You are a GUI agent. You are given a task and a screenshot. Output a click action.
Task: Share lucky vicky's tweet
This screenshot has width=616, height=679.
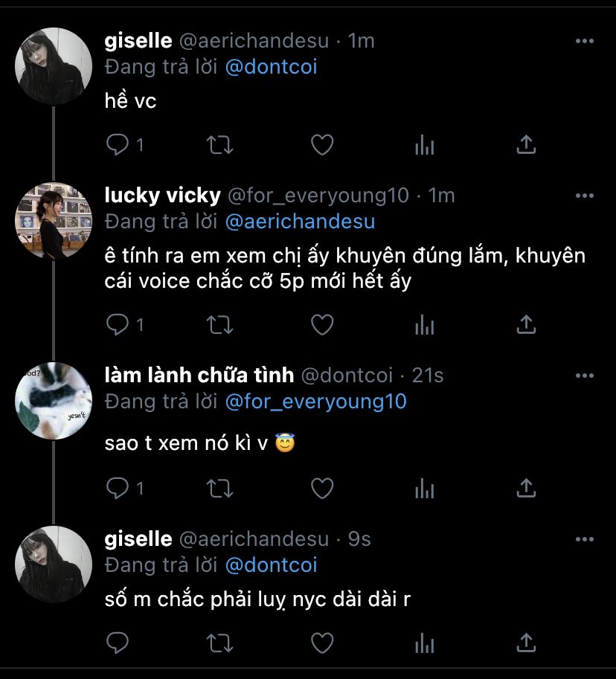[526, 324]
